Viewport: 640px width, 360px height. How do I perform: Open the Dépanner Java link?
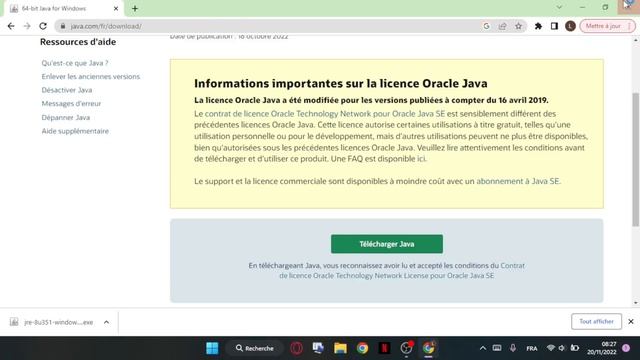tap(65, 118)
